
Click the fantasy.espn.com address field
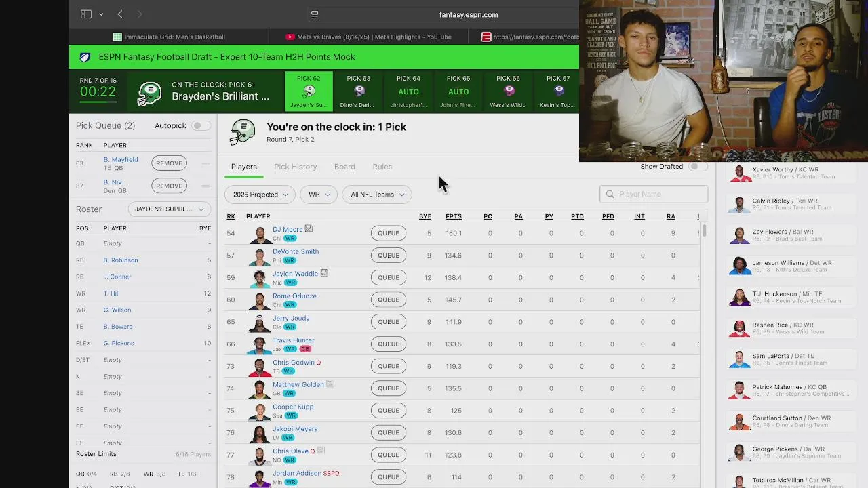468,14
